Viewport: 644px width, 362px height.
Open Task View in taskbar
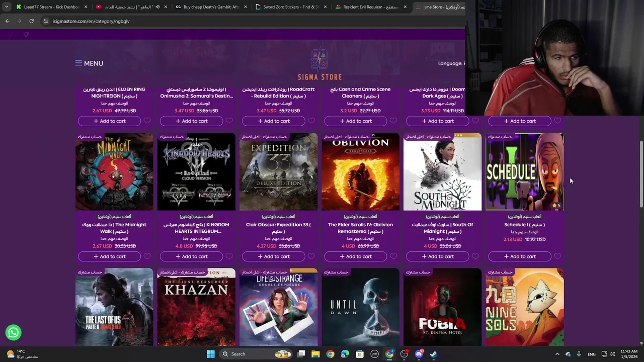click(x=301, y=354)
